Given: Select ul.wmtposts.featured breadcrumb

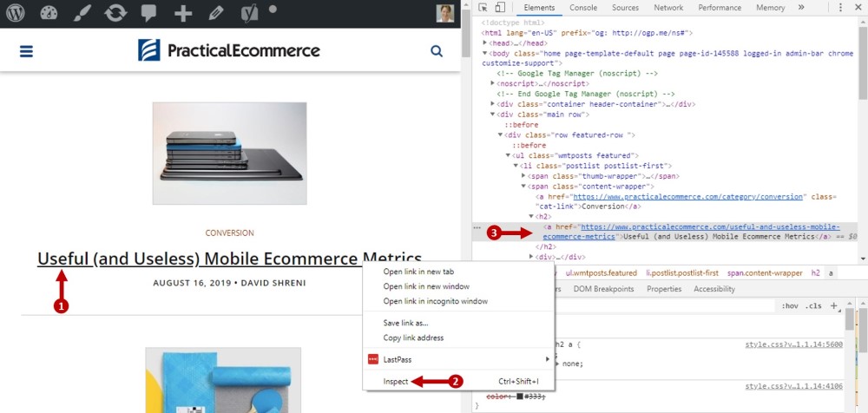Looking at the screenshot, I should click(x=602, y=273).
